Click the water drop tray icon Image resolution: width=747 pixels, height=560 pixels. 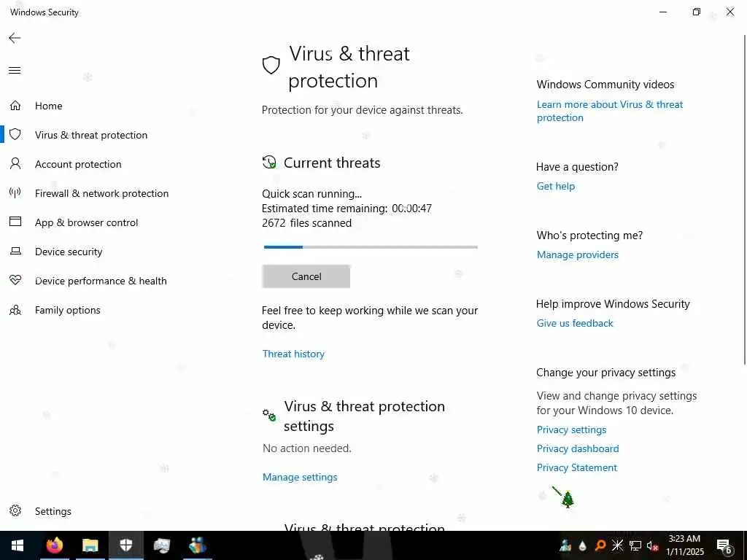pyautogui.click(x=583, y=545)
